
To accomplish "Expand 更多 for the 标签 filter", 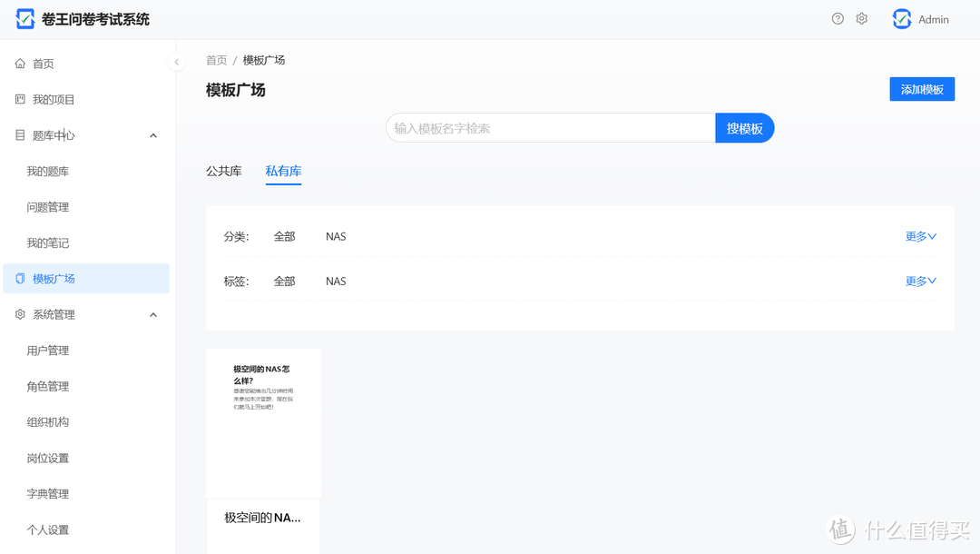I will pyautogui.click(x=919, y=281).
